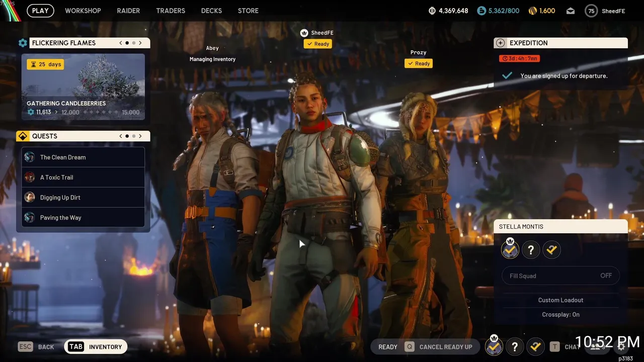
Task: Open A Toxic Trail quest
Action: [x=83, y=177]
